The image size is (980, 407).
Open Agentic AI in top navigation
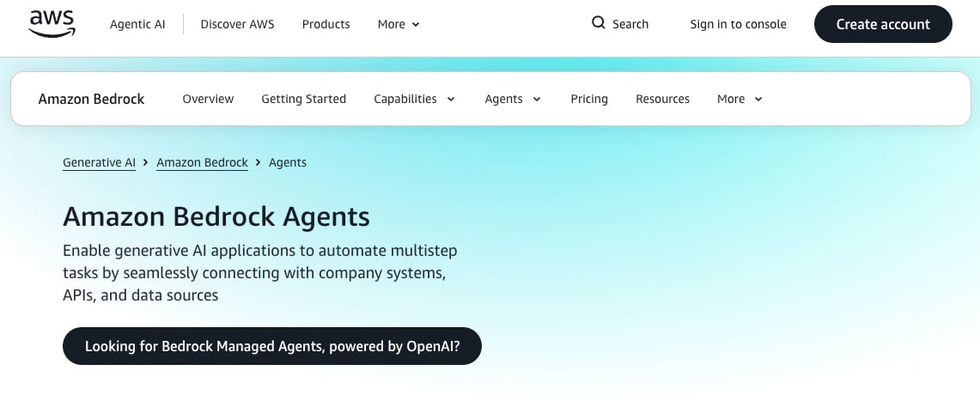[x=137, y=24]
